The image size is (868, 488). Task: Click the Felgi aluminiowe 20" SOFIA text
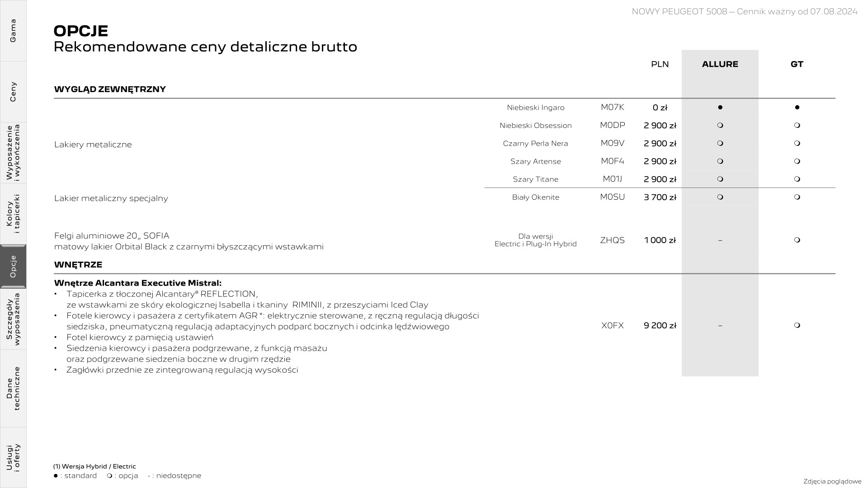pyautogui.click(x=112, y=236)
